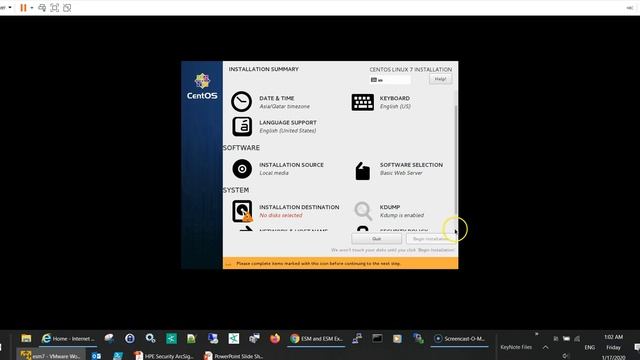Viewport: 640px width, 360px height.
Task: Open the Firefox icon in taskbar
Action: [275, 338]
